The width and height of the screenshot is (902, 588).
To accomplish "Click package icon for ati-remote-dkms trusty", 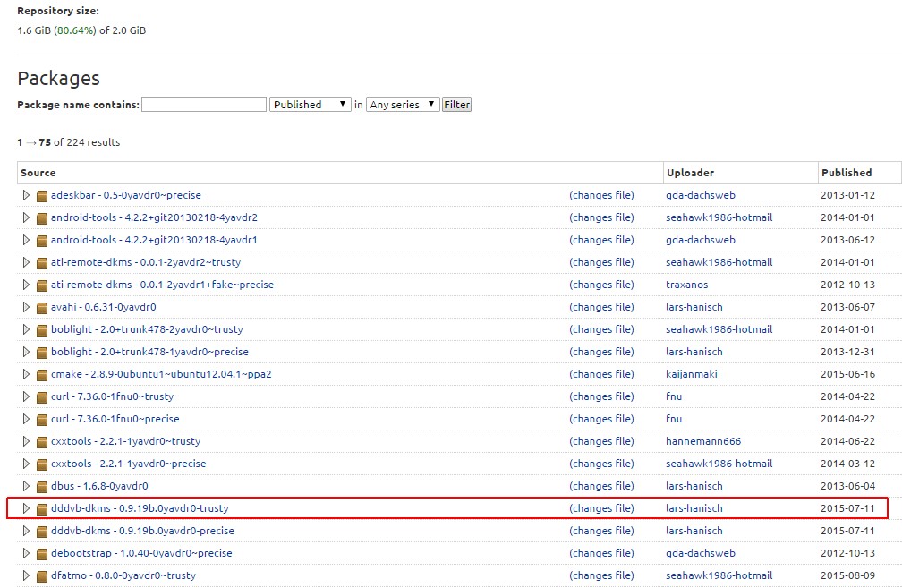I will click(x=42, y=263).
